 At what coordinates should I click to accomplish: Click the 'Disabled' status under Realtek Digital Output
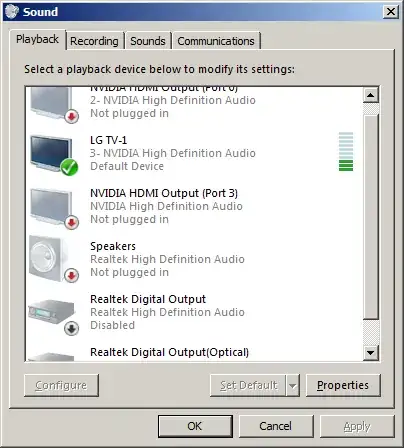pos(112,325)
